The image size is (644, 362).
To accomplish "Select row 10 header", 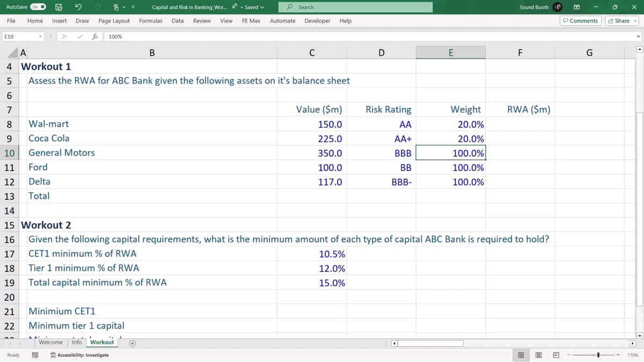I will (x=9, y=153).
